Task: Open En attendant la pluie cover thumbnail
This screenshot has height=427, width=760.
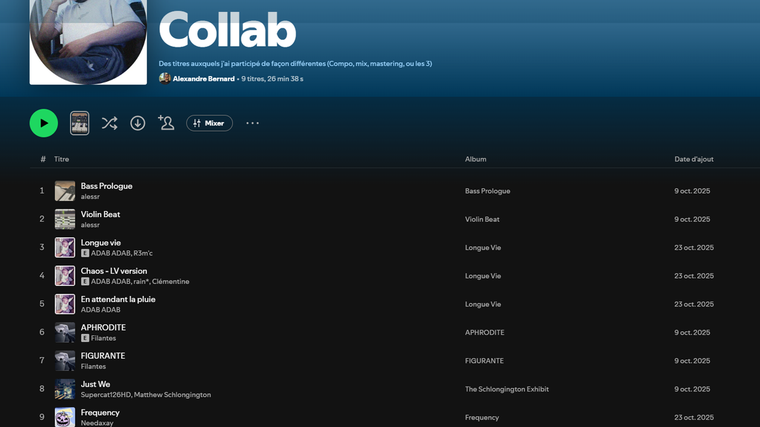Action: pos(65,304)
